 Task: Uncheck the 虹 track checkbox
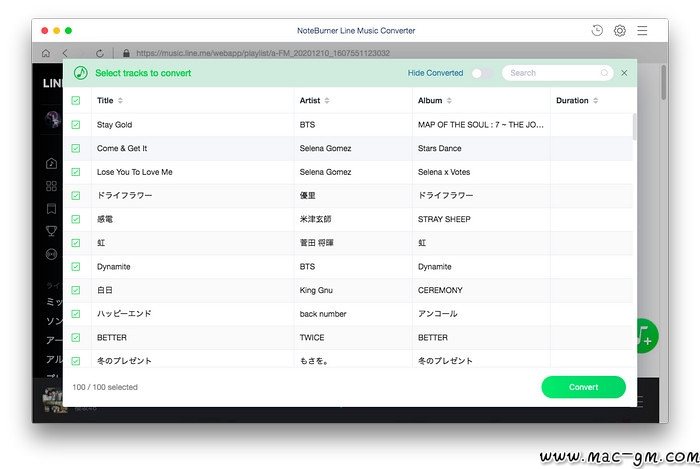pyautogui.click(x=76, y=243)
